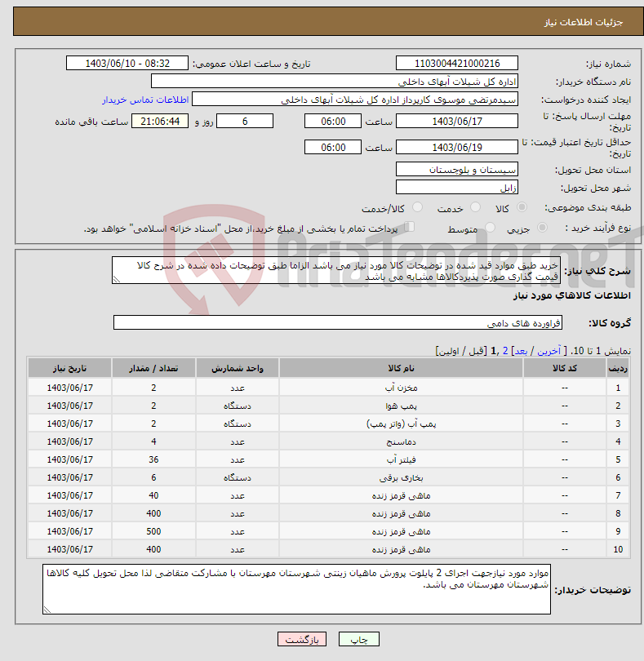Screen dimensions: 644x661
Task: Select the دماسنج item name
Action: click(x=401, y=441)
